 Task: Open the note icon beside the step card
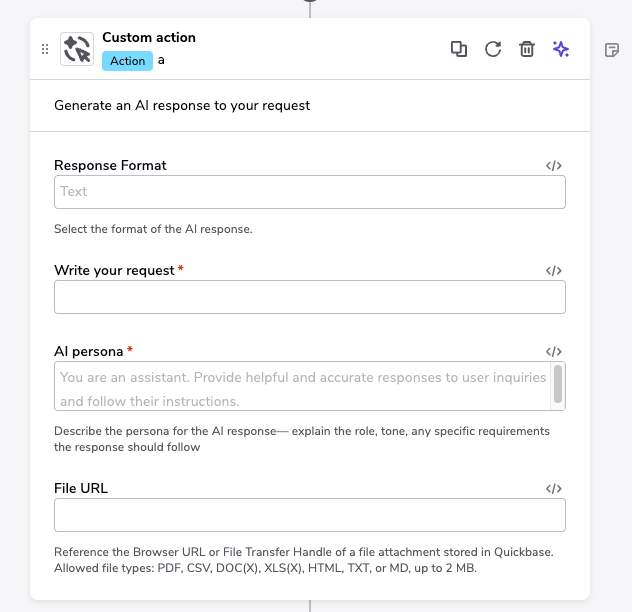pos(613,50)
